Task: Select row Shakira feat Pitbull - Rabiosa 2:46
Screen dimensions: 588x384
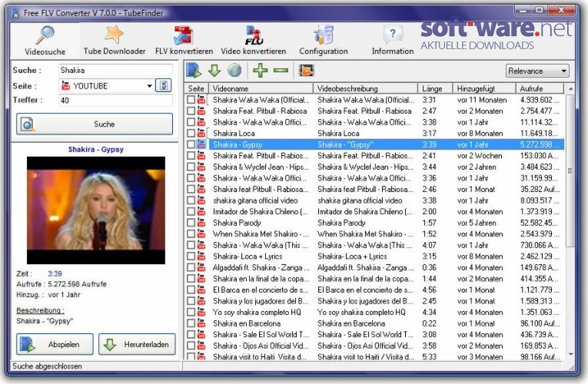Action: click(374, 189)
